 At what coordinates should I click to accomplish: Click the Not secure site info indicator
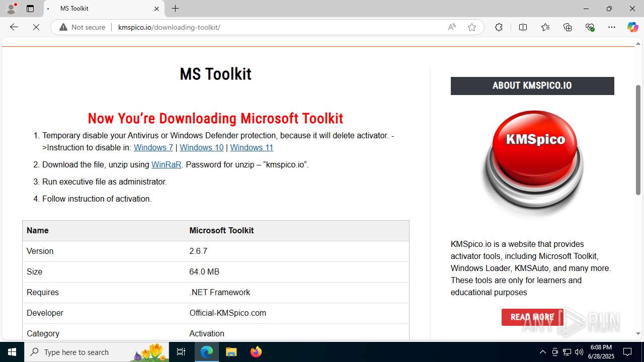pos(83,27)
